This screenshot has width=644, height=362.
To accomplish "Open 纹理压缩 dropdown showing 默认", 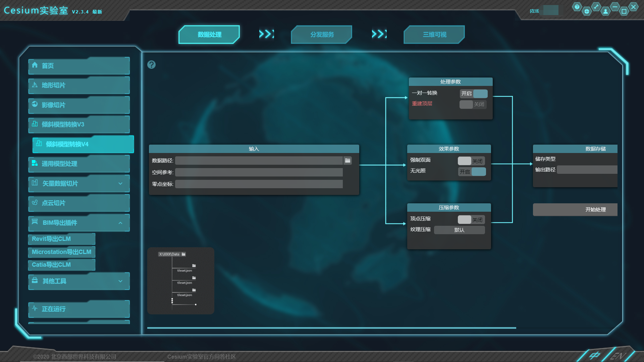I will pyautogui.click(x=459, y=230).
